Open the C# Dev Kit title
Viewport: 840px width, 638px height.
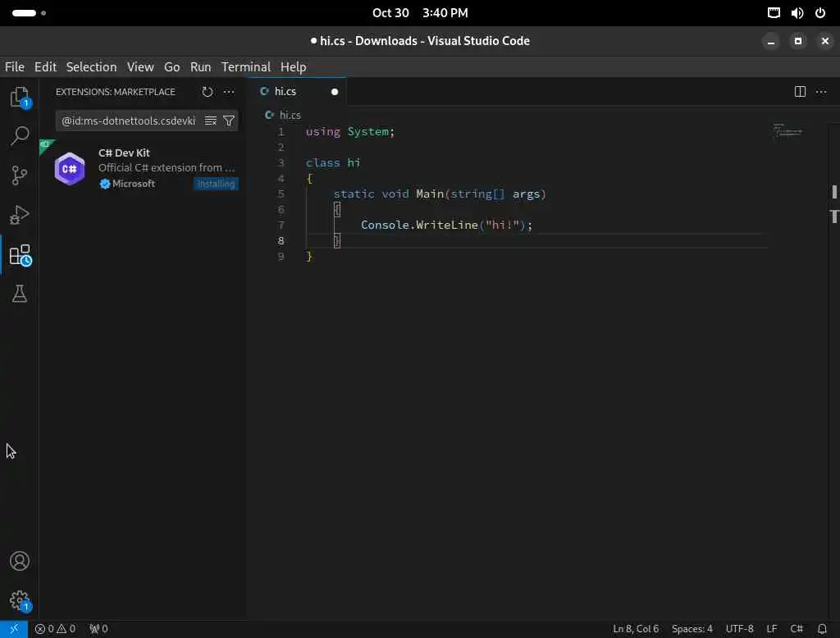(x=124, y=153)
